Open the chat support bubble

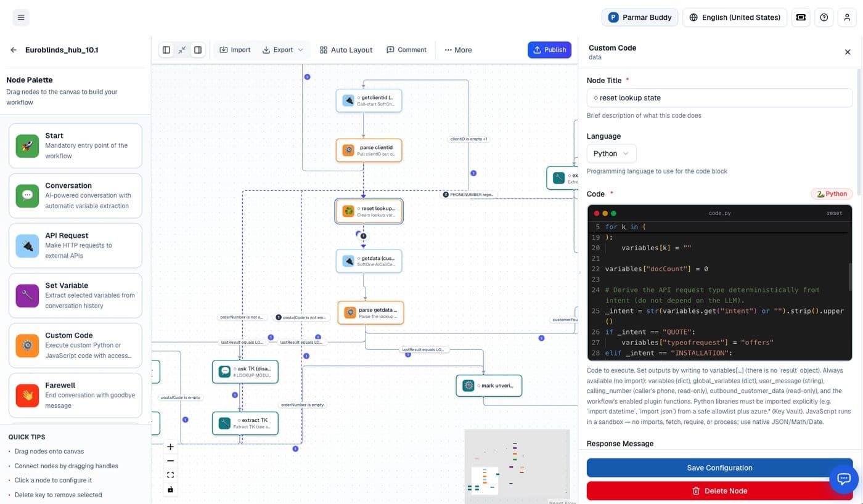844,479
